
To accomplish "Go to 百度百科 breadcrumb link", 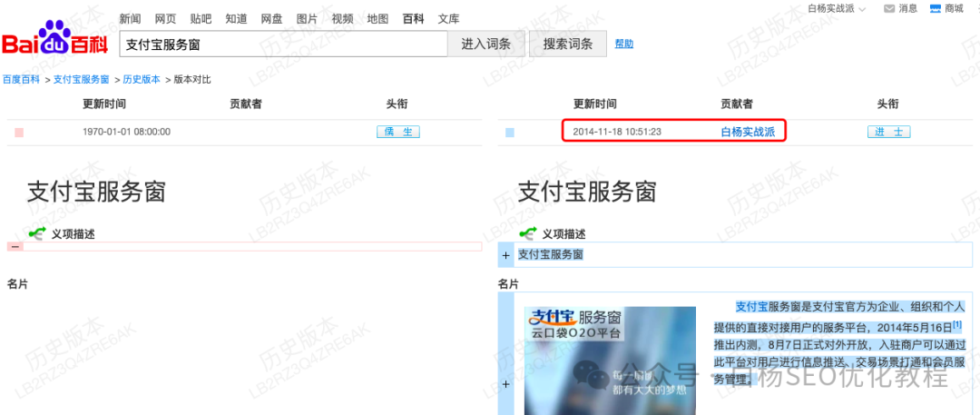I will [21, 80].
